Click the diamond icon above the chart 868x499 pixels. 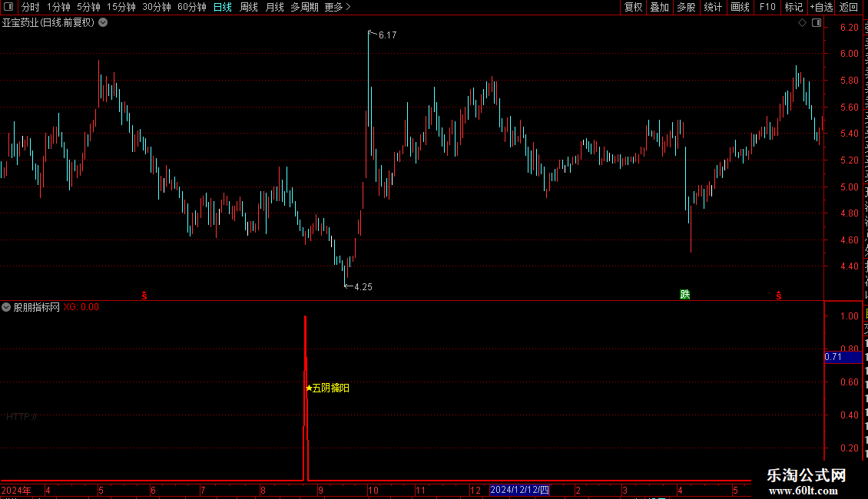[x=802, y=23]
